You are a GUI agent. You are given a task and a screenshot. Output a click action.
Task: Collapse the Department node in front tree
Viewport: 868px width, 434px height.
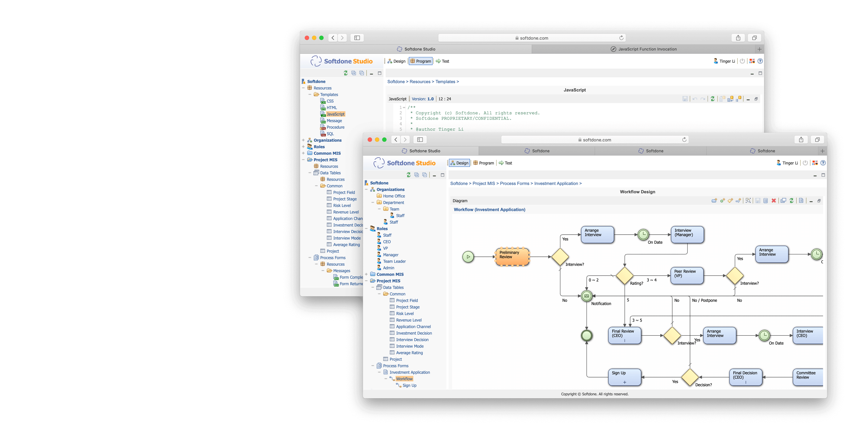(x=373, y=203)
